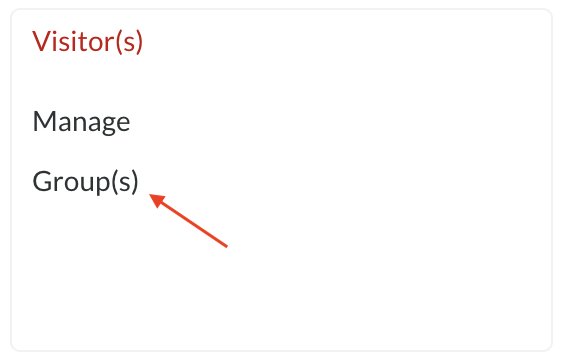Image resolution: width=564 pixels, height=360 pixels.
Task: Open the Group(s) menu entry
Action: [85, 182]
